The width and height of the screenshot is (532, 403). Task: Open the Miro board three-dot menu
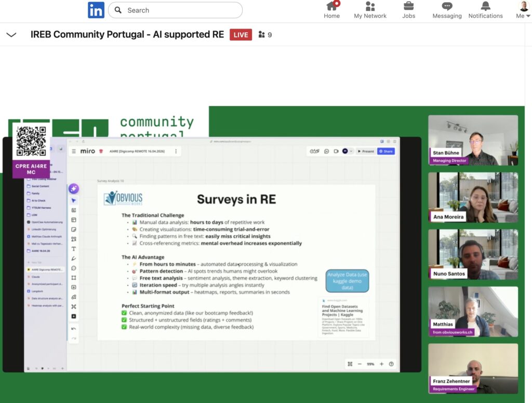(x=176, y=151)
